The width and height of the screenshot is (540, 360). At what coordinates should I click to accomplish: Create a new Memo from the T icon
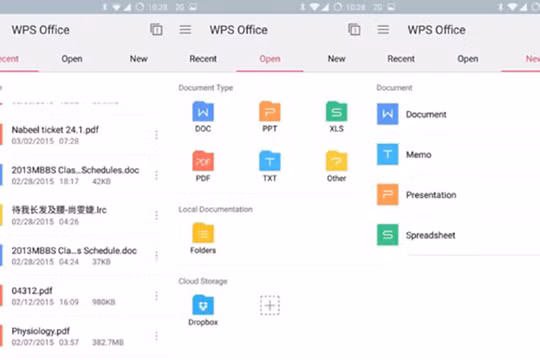(x=387, y=154)
